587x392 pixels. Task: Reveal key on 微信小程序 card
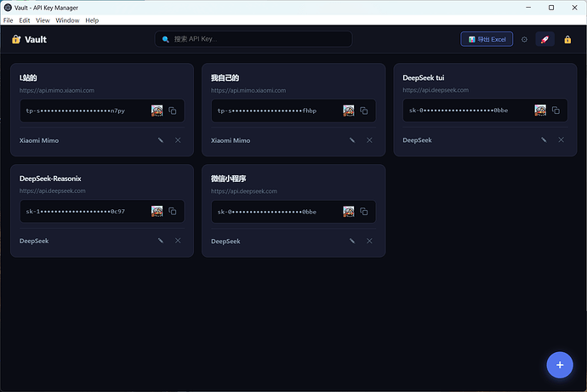tap(349, 212)
